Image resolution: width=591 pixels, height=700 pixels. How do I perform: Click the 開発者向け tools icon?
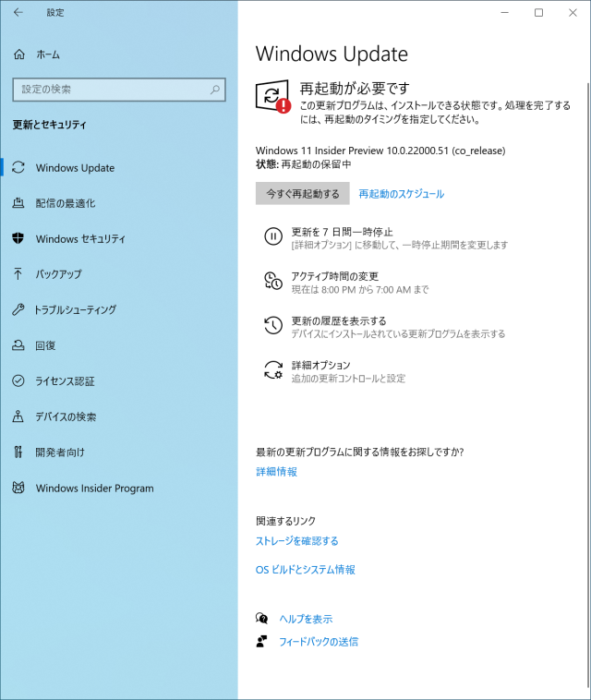[x=18, y=453]
